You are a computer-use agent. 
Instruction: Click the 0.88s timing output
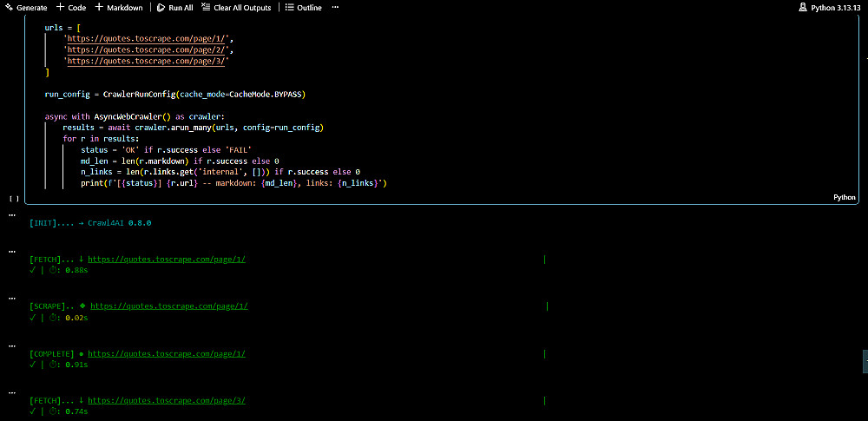point(77,270)
